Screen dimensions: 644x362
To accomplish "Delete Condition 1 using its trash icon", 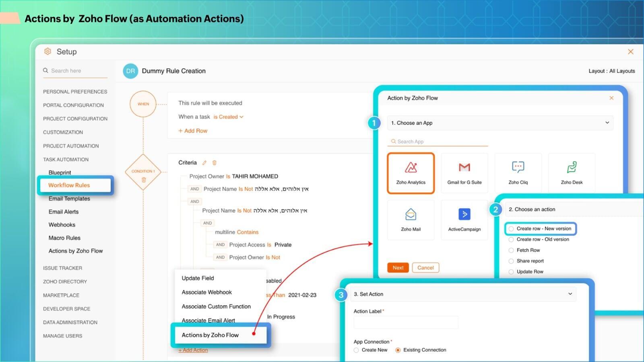I will tap(143, 180).
